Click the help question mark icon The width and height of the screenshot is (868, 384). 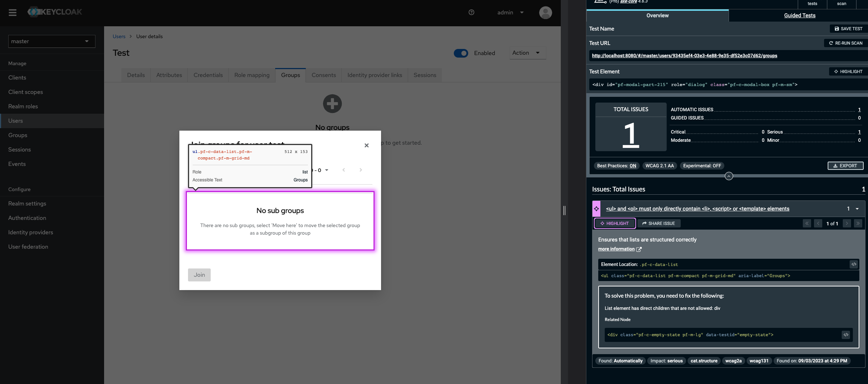(471, 12)
